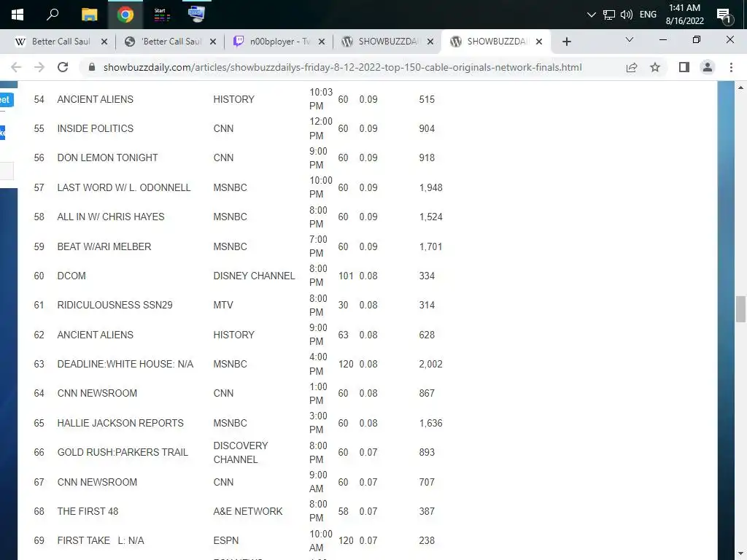Close the Wikipedia Better Call Saul tab
The width and height of the screenshot is (747, 560).
(x=104, y=42)
